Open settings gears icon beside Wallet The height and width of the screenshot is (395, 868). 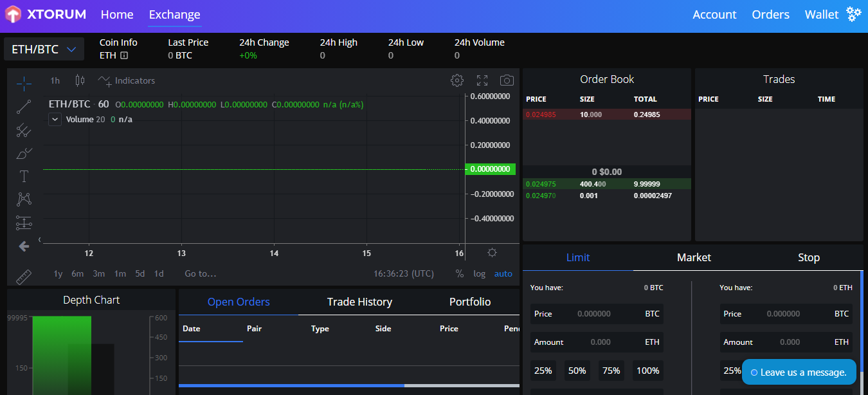pyautogui.click(x=853, y=14)
